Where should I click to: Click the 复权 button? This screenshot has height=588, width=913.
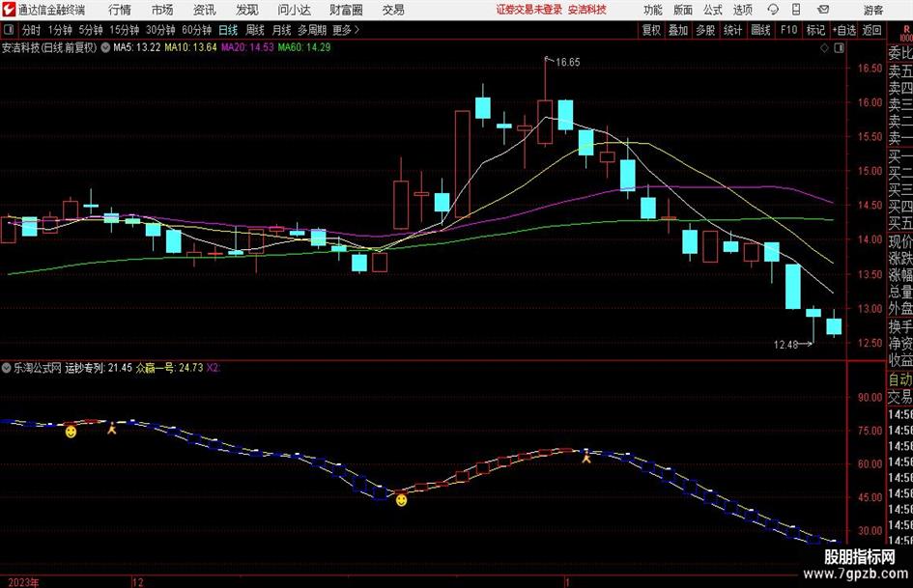[651, 30]
